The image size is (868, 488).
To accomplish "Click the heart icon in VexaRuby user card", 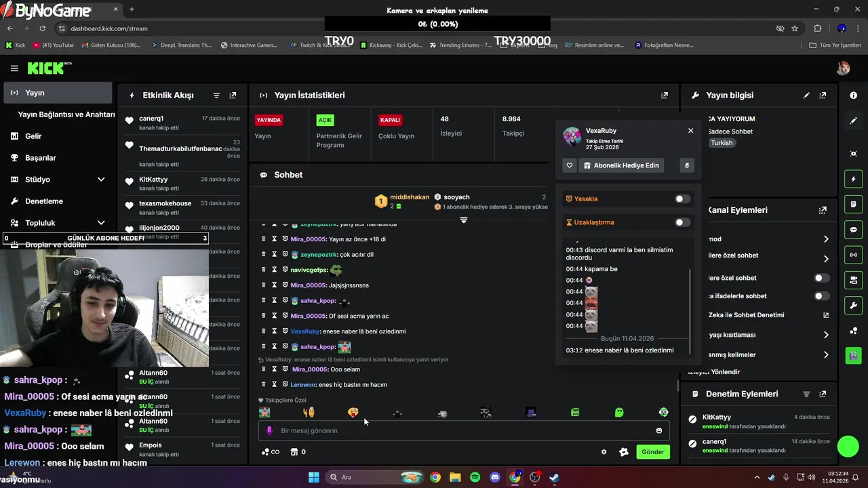I will [570, 165].
